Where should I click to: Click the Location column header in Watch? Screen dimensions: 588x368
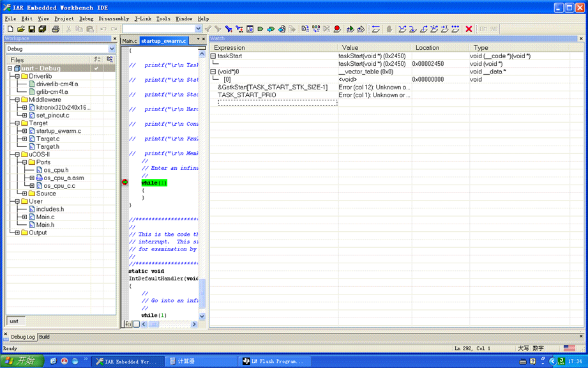click(x=440, y=48)
